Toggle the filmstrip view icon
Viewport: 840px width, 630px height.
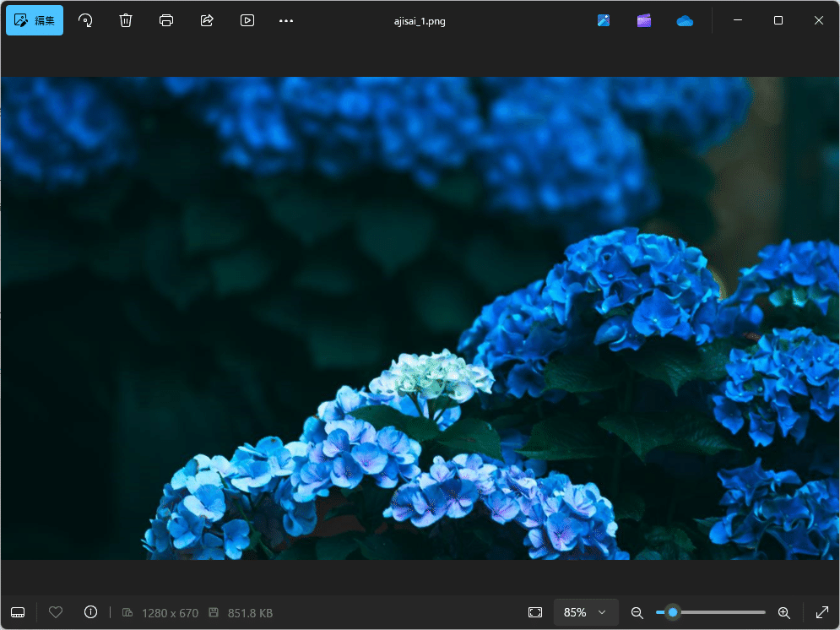(x=18, y=612)
